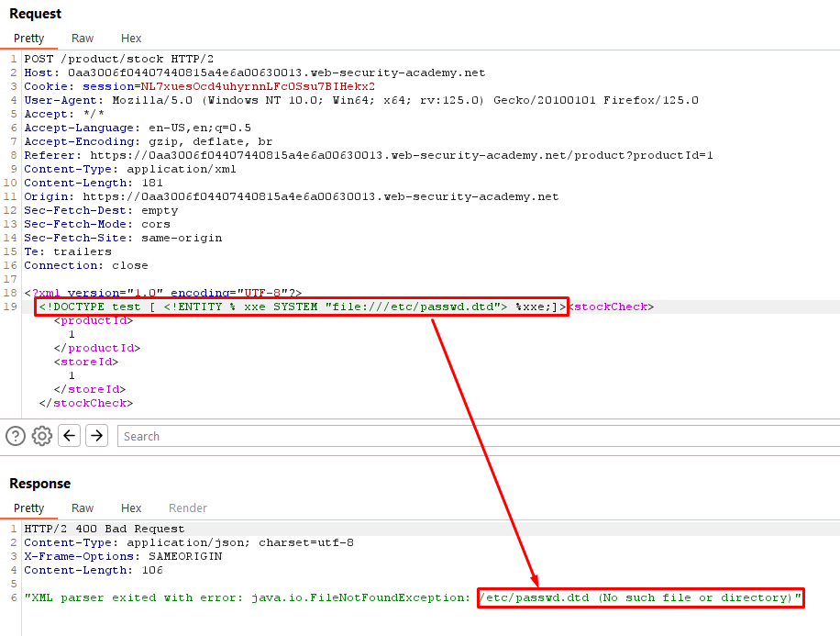Click 'Content-Type: application/xml' in request

[130, 169]
